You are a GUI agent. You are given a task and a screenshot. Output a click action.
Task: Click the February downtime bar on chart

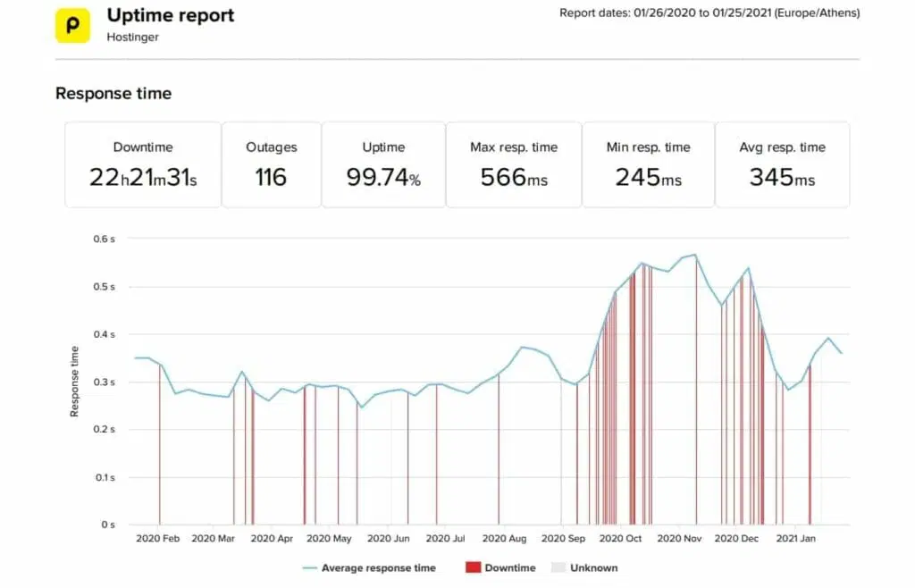(x=160, y=444)
